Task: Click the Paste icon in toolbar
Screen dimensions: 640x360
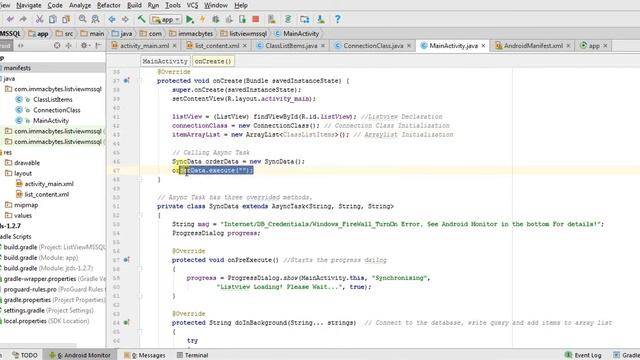Action: [x=66, y=19]
